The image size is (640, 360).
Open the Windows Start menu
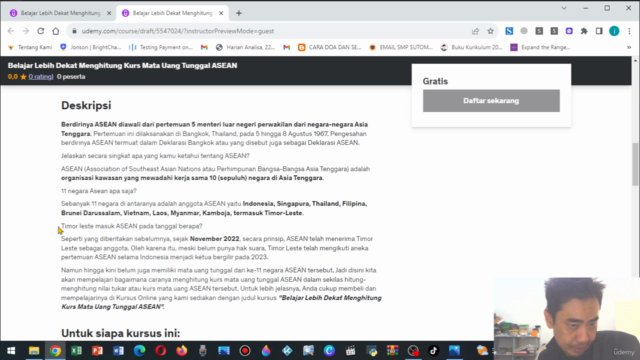11,351
